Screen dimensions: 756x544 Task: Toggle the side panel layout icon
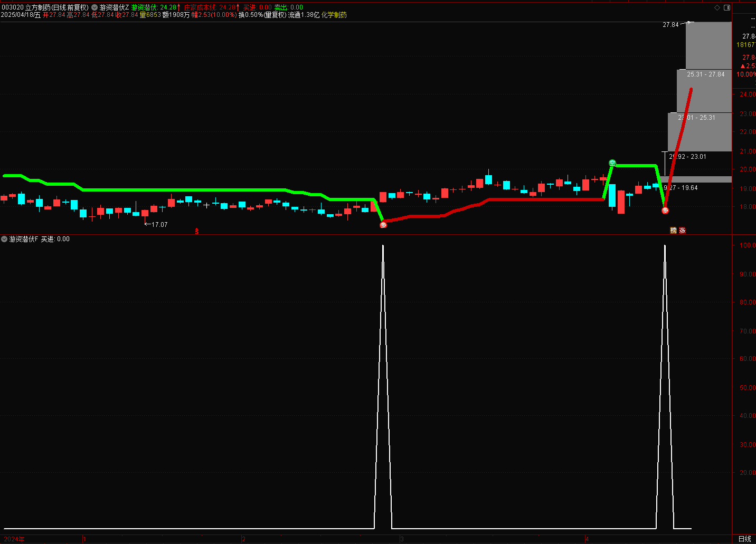727,7
